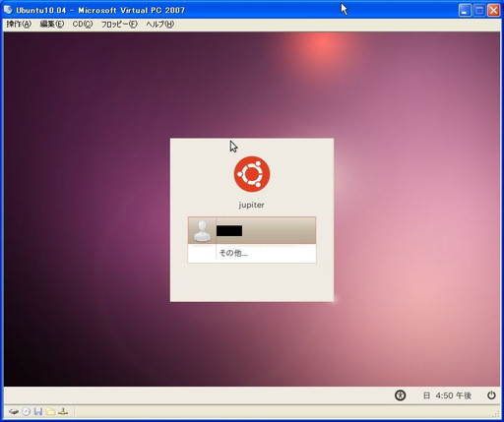Maximize the Virtual PC window
The width and height of the screenshot is (504, 422).
coord(479,11)
